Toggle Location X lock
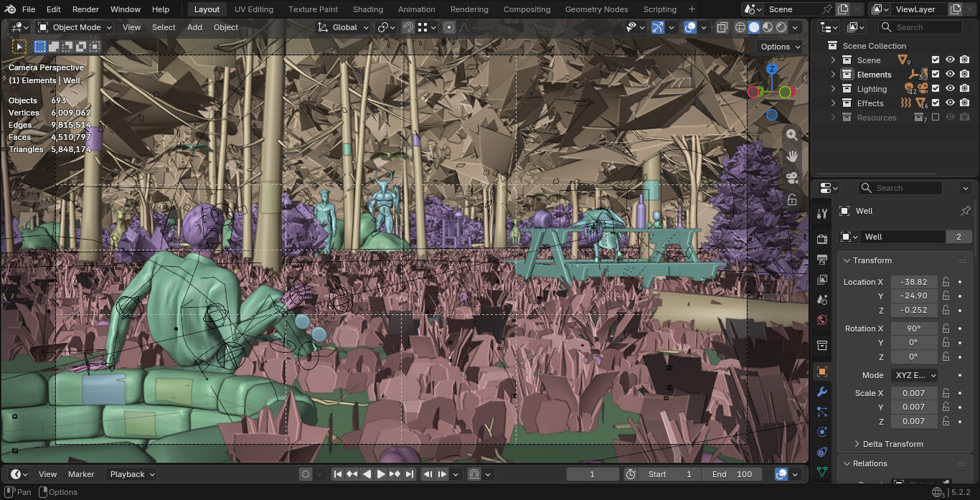The image size is (980, 500). [946, 282]
